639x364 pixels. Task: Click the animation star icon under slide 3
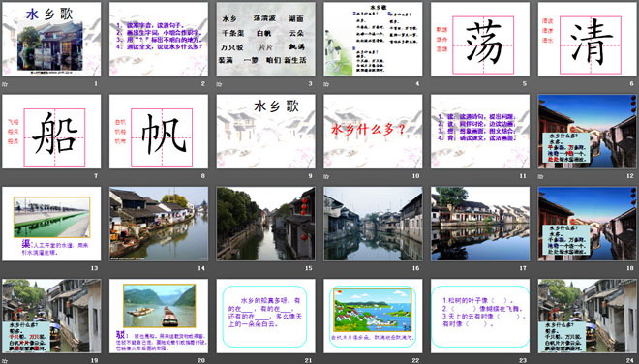pos(219,84)
